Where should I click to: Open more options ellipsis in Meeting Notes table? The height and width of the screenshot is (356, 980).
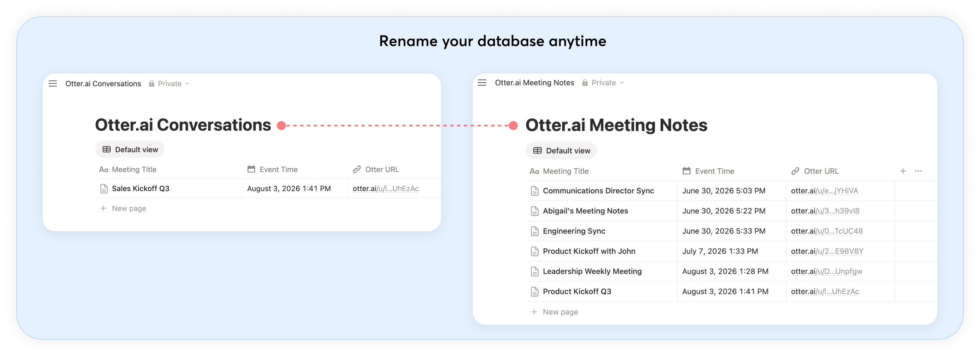918,171
